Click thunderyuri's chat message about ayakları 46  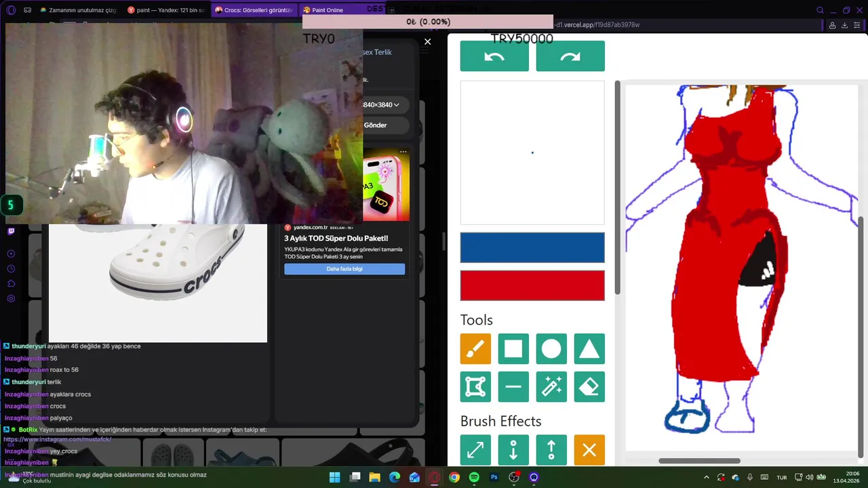point(73,346)
